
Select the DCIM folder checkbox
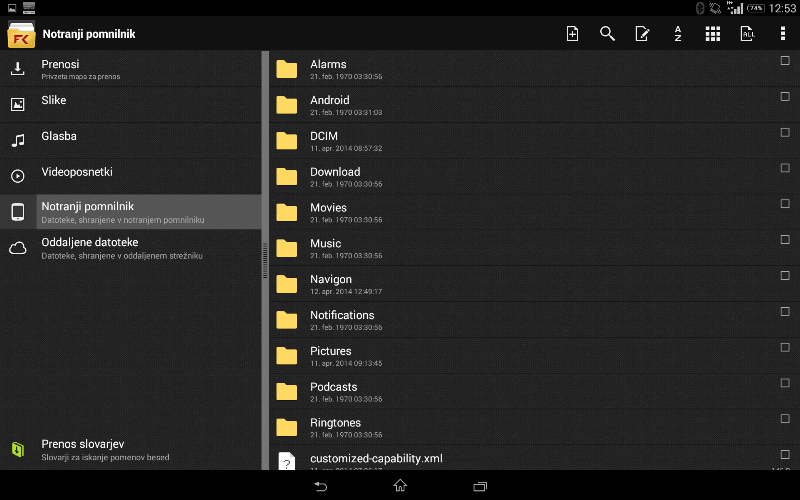[x=785, y=132]
